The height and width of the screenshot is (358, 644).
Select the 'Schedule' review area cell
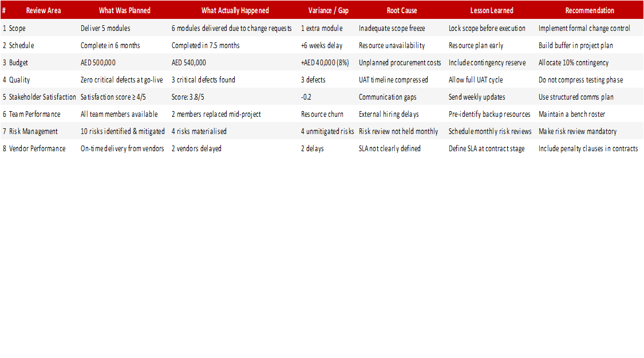point(21,46)
